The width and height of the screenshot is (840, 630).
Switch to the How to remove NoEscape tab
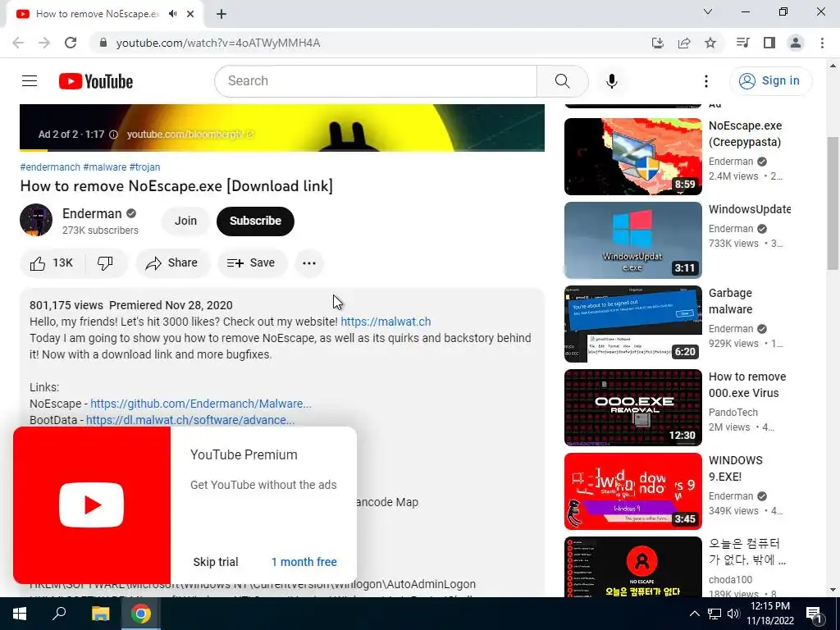pos(98,14)
